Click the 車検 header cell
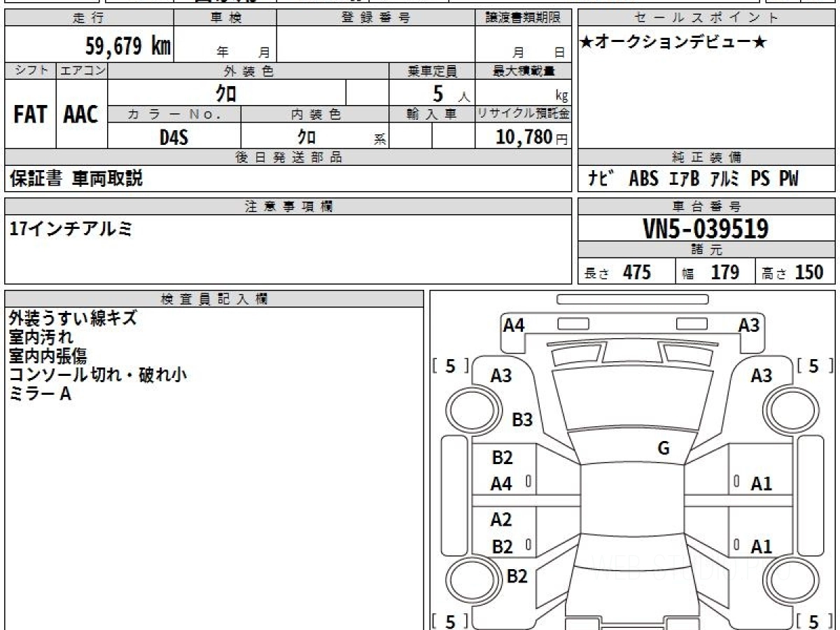840x630 pixels. point(225,18)
